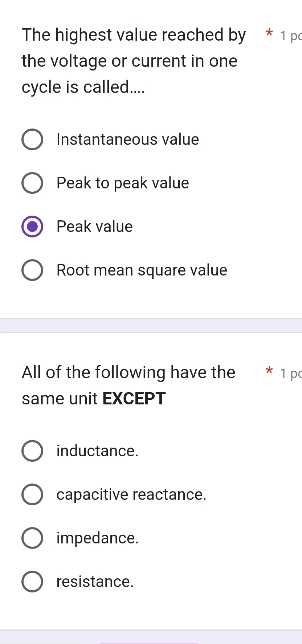Viewport: 302px width, 644px height.
Task: Click the "Instantaneous value" option text
Action: [x=128, y=139]
